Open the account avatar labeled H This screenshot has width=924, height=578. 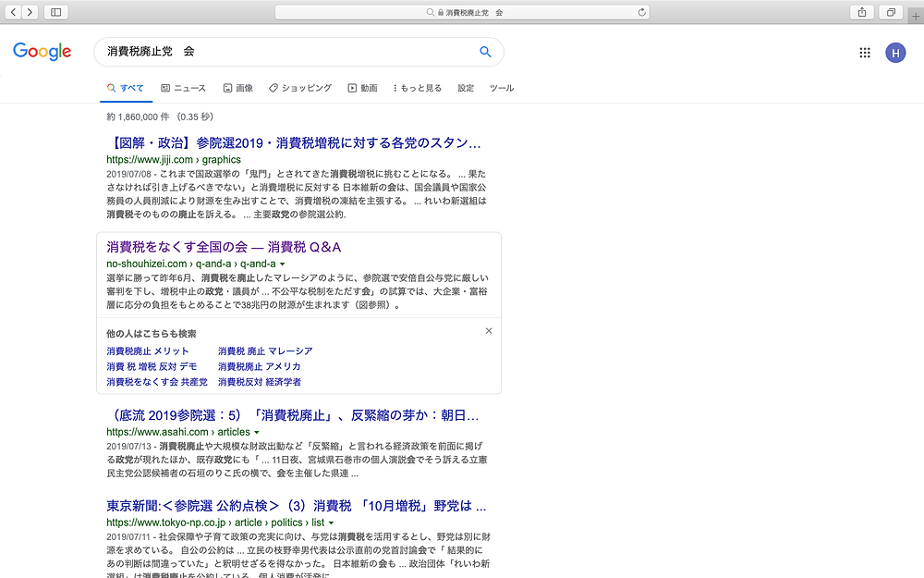point(895,53)
